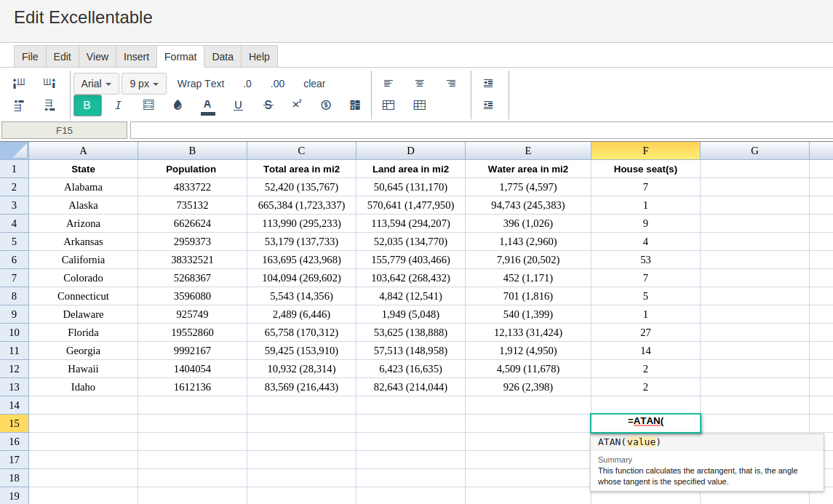Toggle italic formatting
Screen dimensions: 833x504
coord(118,105)
